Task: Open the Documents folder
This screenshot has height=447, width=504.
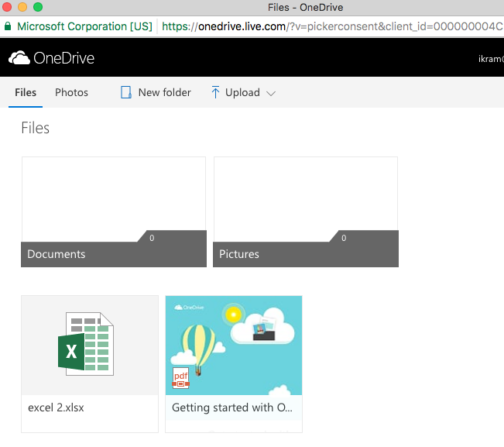Action: coord(113,211)
